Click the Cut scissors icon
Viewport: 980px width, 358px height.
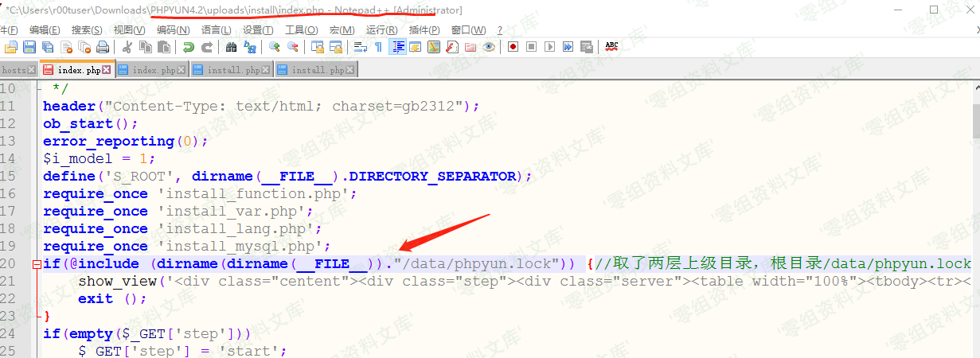coord(126,47)
